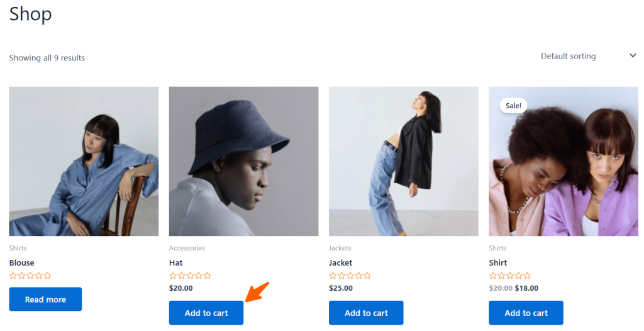Click the Jacket product image

pyautogui.click(x=403, y=161)
